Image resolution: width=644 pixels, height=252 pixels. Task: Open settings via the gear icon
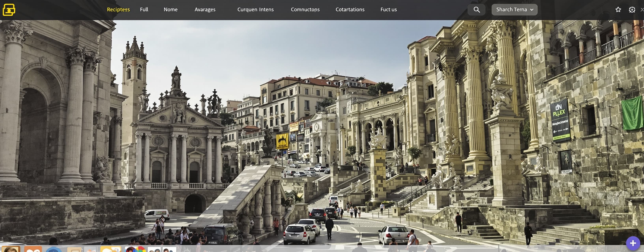632,10
